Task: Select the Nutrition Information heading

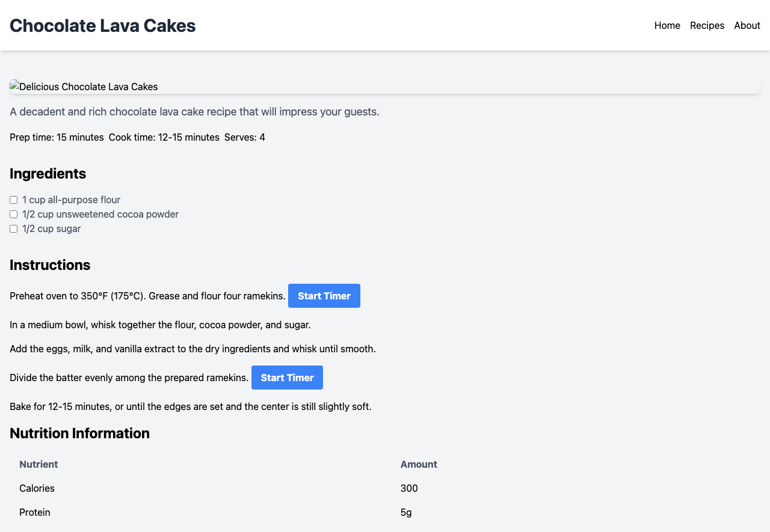Action: tap(79, 433)
